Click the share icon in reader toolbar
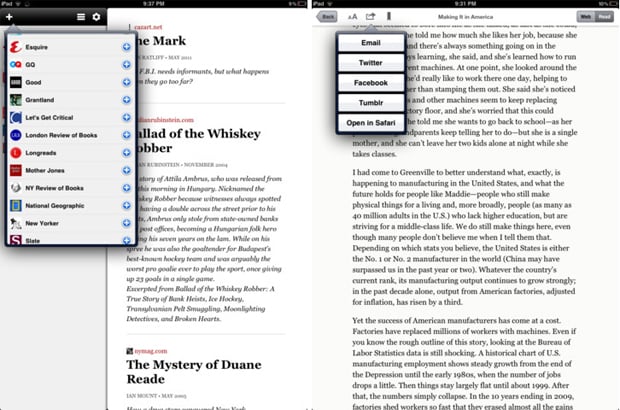 click(x=370, y=16)
